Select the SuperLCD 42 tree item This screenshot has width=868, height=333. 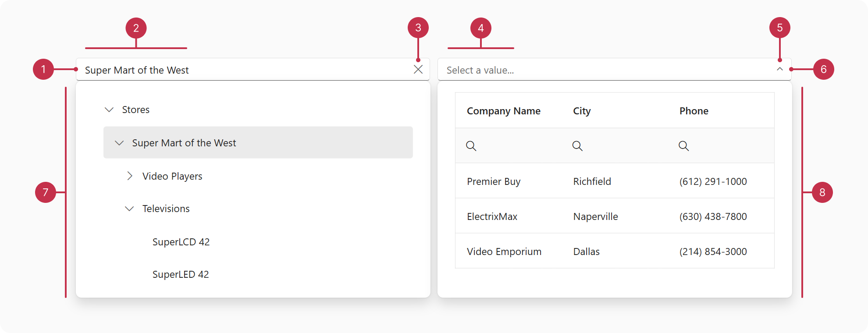point(181,242)
